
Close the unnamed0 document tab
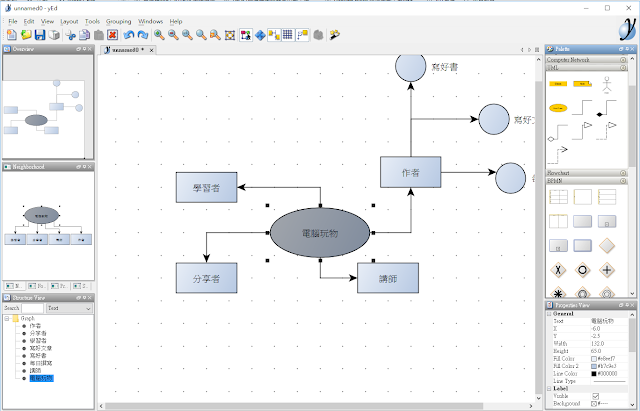tap(151, 50)
